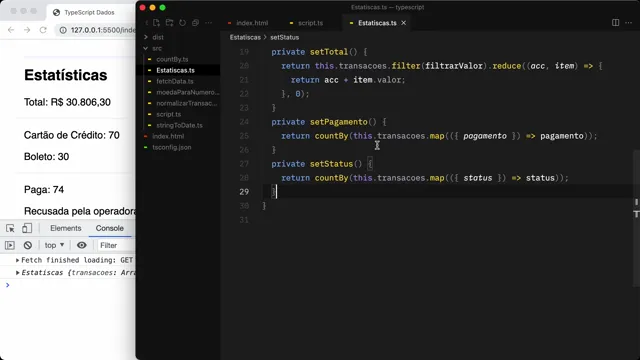Click the Estatísticas page heading
The width and height of the screenshot is (640, 360).
pyautogui.click(x=66, y=75)
